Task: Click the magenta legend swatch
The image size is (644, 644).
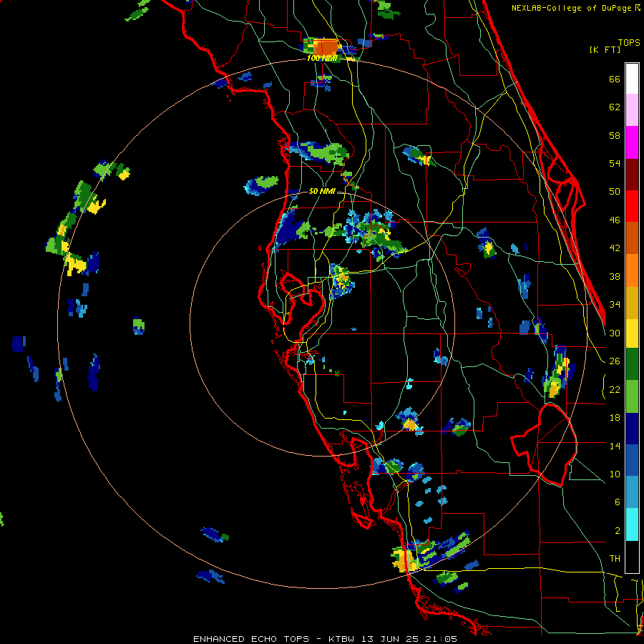Action: [632, 142]
